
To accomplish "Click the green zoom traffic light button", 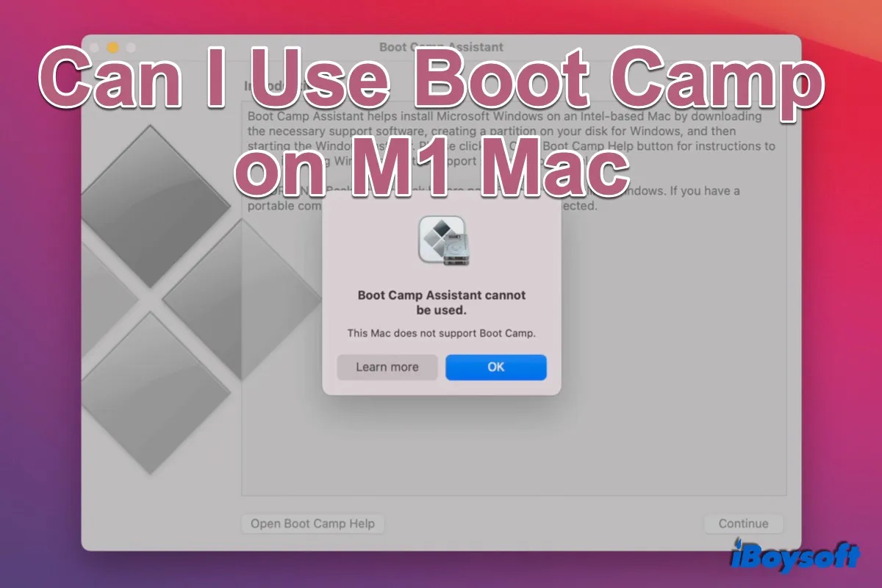I will tap(130, 46).
